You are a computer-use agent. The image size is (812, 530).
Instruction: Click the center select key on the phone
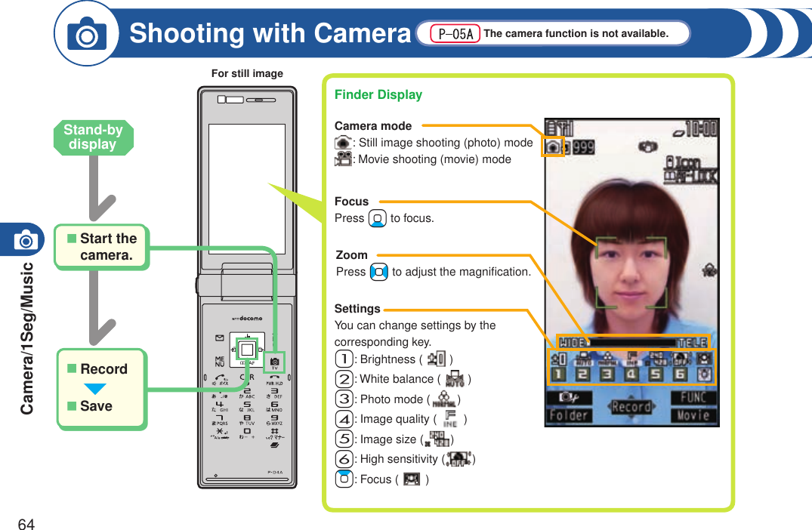[x=247, y=350]
